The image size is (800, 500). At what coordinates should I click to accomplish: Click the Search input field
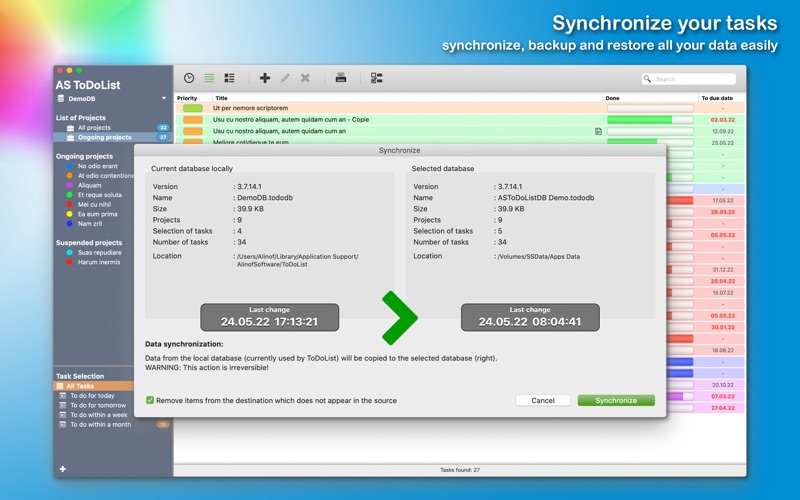pyautogui.click(x=689, y=79)
